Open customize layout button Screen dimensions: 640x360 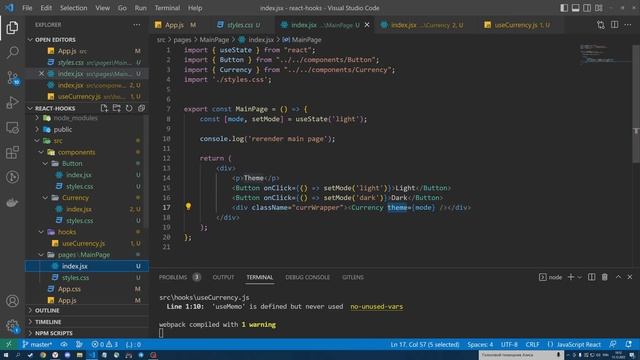(599, 8)
